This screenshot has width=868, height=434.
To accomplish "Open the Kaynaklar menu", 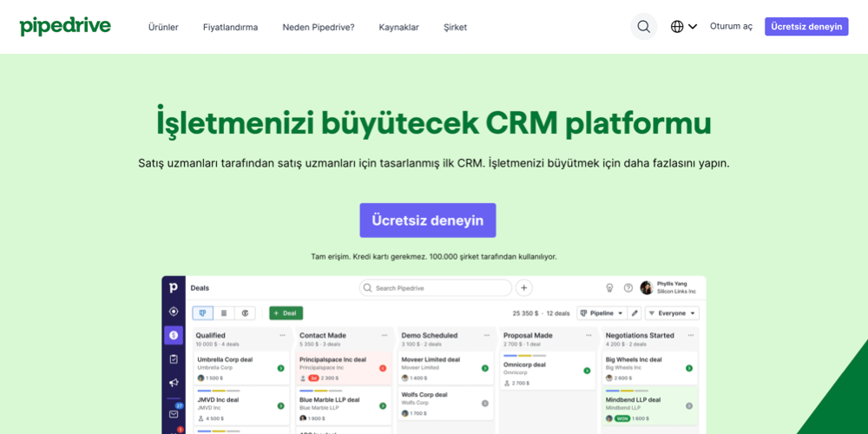I will click(398, 27).
